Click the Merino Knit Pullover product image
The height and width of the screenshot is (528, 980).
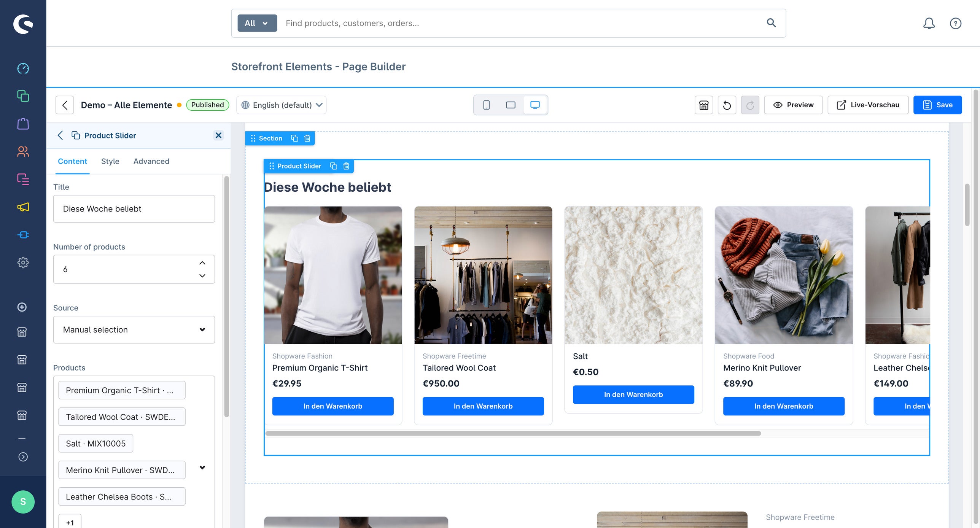[784, 275]
